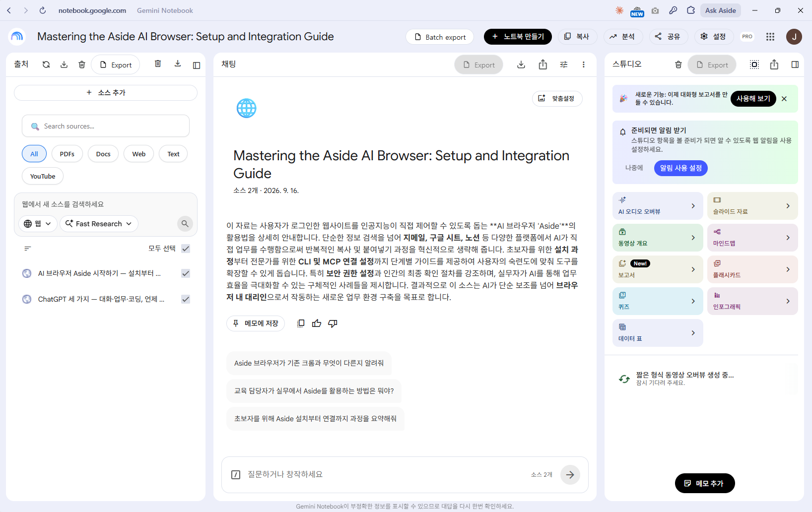812x512 pixels.
Task: Click the source search magnifier button
Action: coord(185,224)
